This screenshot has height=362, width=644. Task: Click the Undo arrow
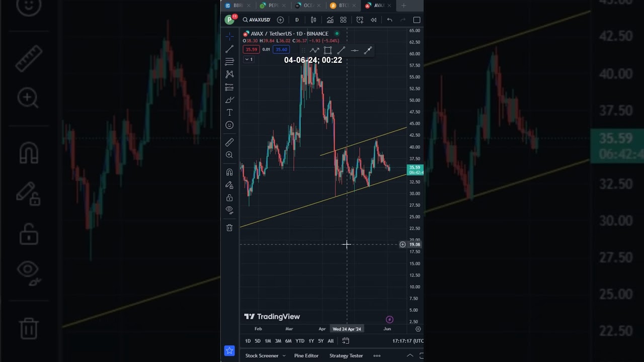tap(389, 20)
